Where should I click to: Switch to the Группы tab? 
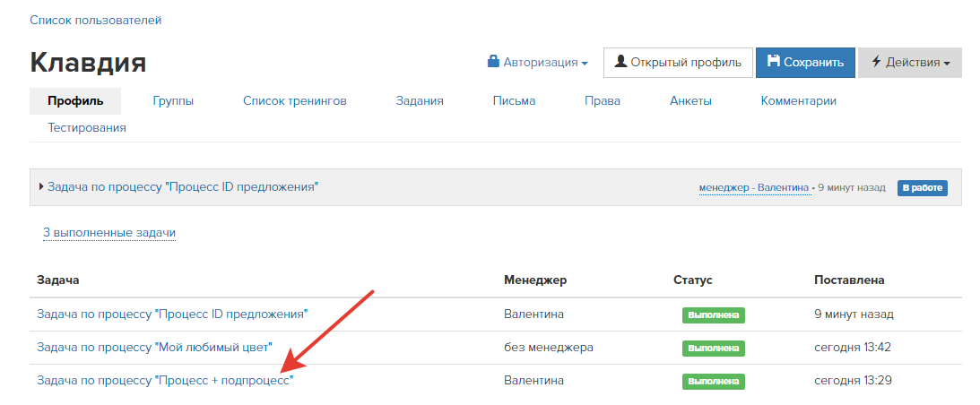click(x=173, y=100)
